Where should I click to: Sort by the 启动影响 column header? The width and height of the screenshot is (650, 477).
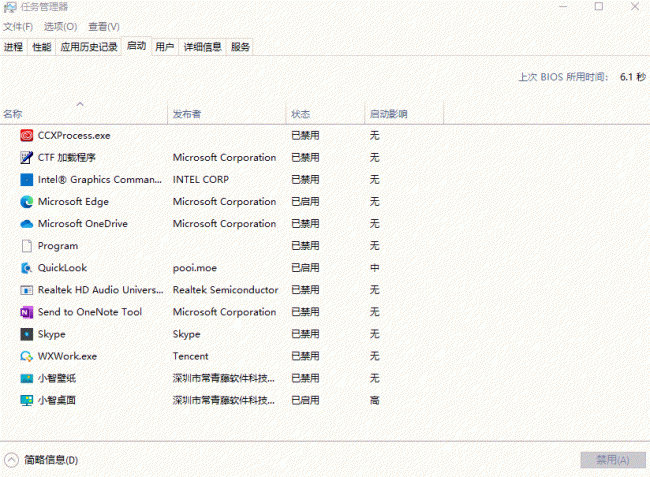tap(404, 114)
